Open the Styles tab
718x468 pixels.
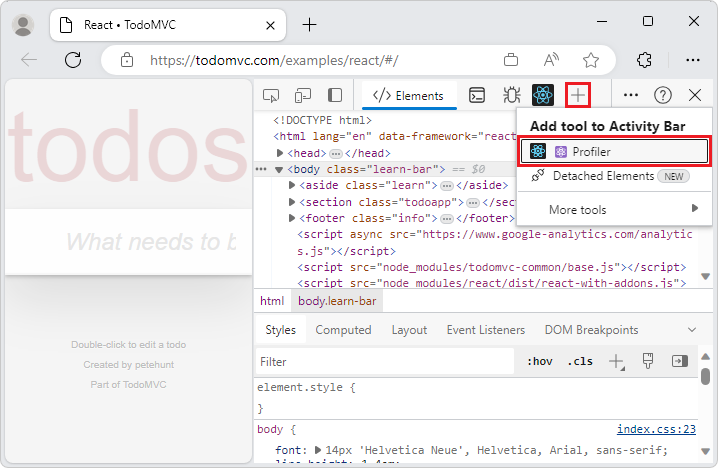pyautogui.click(x=281, y=330)
